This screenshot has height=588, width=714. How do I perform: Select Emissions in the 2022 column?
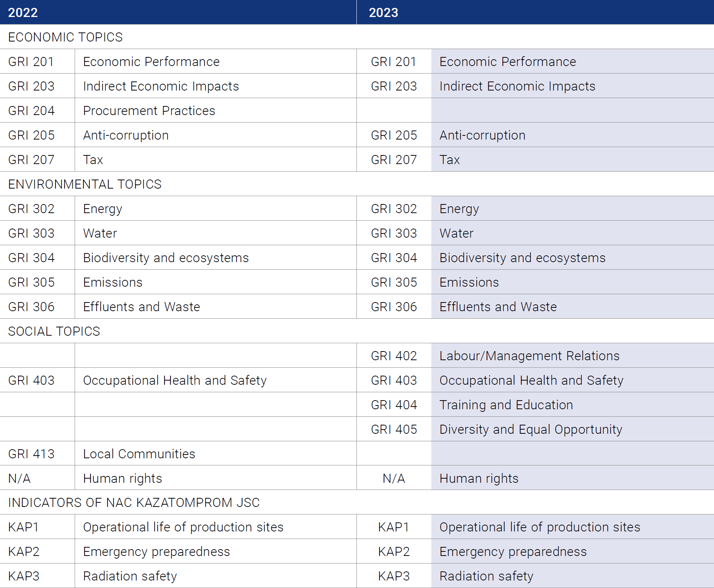point(113,282)
